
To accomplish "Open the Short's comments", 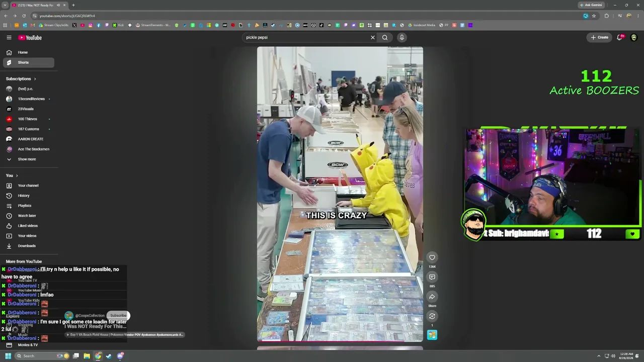I will 432,277.
